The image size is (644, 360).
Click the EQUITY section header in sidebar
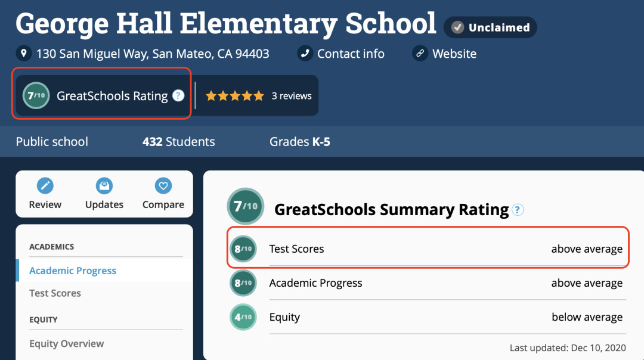click(43, 320)
